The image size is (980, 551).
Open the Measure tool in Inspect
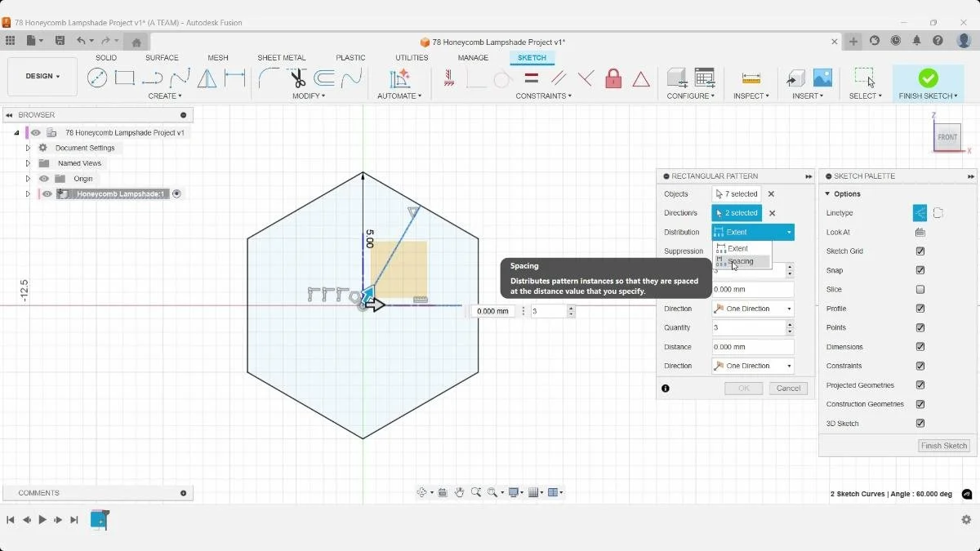(751, 78)
